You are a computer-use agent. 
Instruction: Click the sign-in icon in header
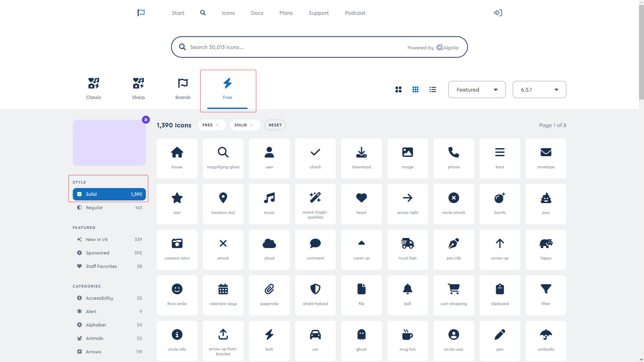coord(498,13)
